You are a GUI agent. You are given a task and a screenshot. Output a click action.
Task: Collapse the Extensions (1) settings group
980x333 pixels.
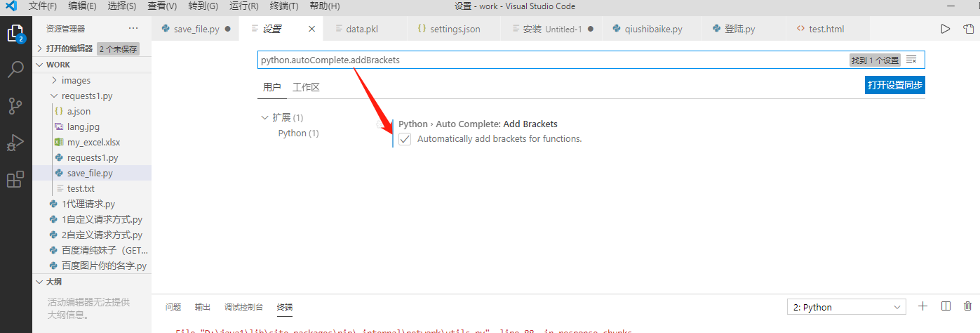[x=265, y=117]
